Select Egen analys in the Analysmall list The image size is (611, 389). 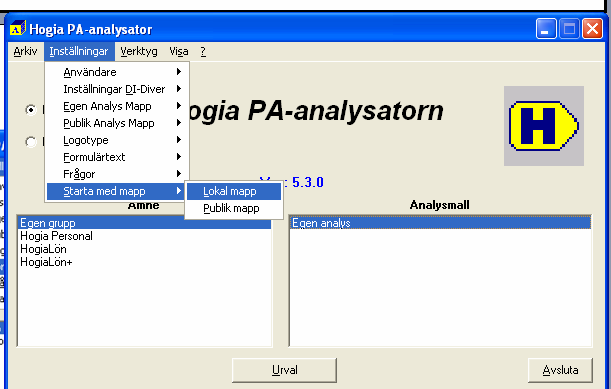pos(441,223)
